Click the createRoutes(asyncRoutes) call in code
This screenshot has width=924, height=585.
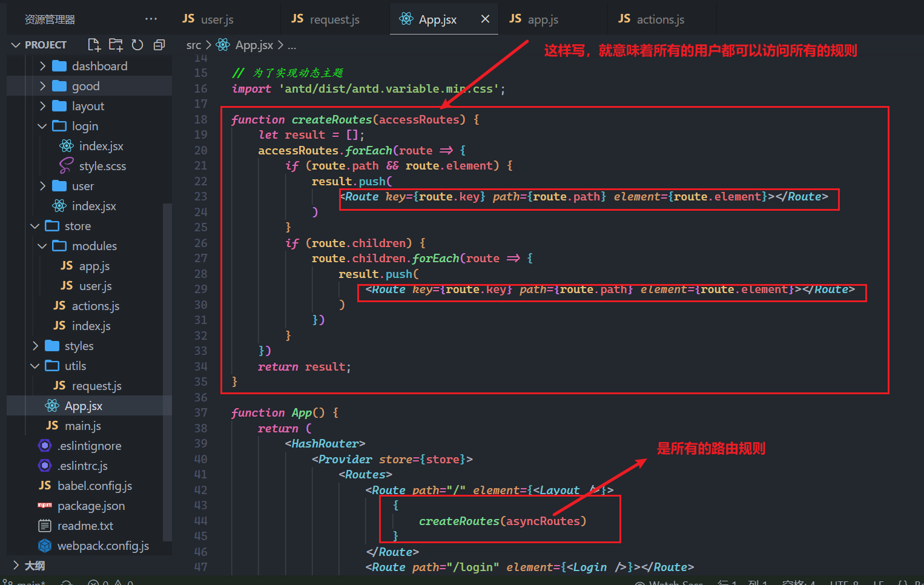coord(503,521)
